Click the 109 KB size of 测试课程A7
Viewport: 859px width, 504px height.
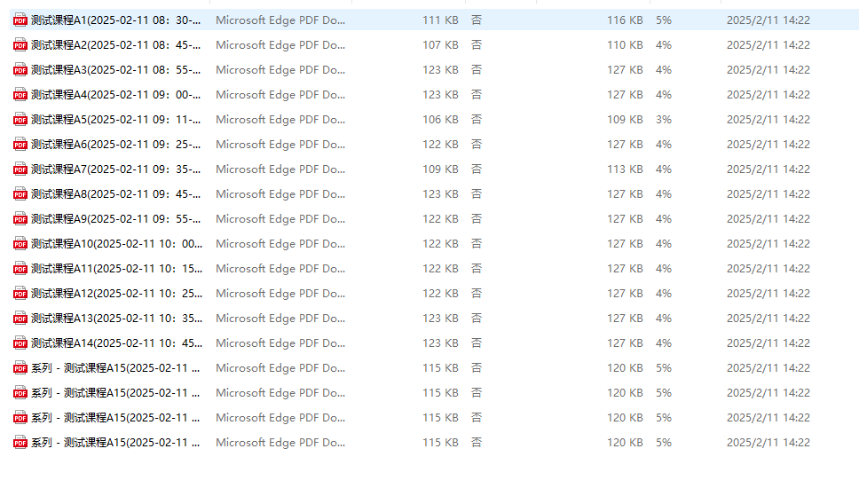point(440,169)
